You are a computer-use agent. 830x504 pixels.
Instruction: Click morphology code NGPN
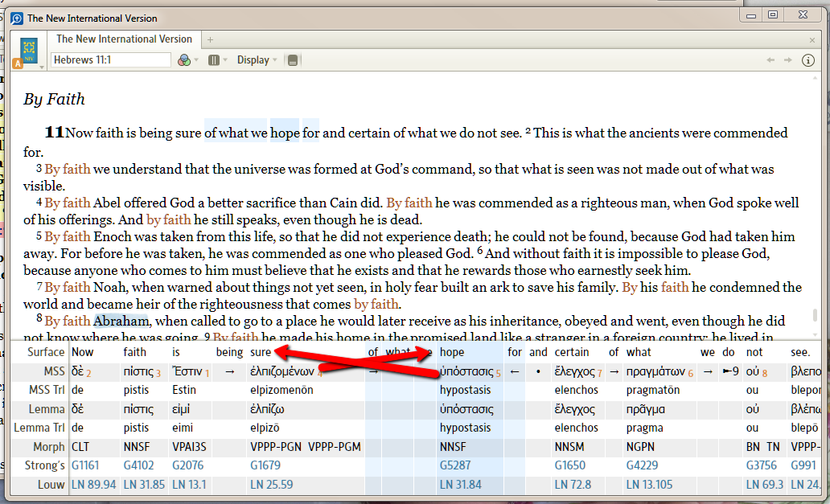[640, 447]
